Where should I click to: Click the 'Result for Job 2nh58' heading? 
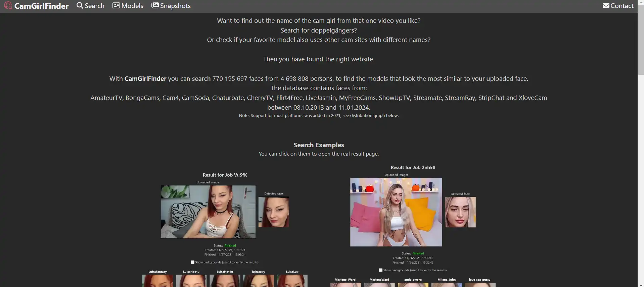(413, 167)
